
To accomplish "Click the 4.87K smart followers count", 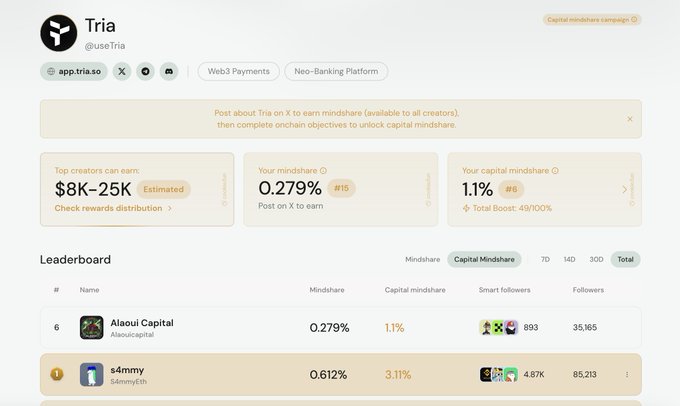I will (x=534, y=374).
